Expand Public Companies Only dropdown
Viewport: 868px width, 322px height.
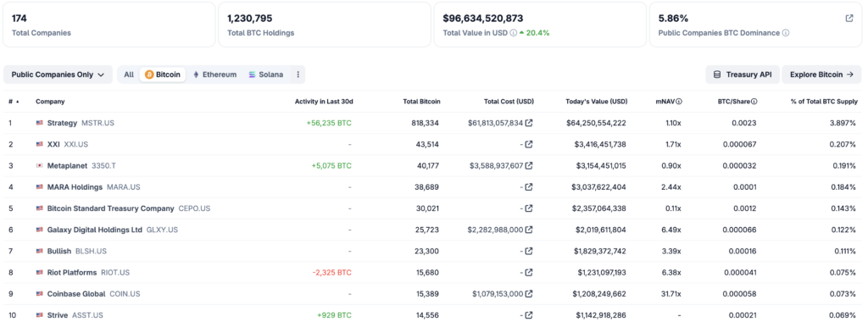click(x=58, y=74)
